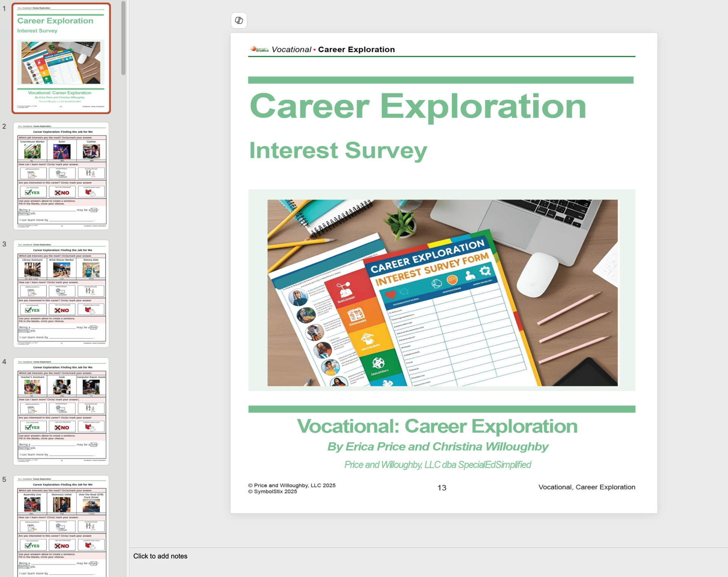Viewport: 728px width, 577px height.
Task: Click the page number 13 in footer
Action: (442, 488)
